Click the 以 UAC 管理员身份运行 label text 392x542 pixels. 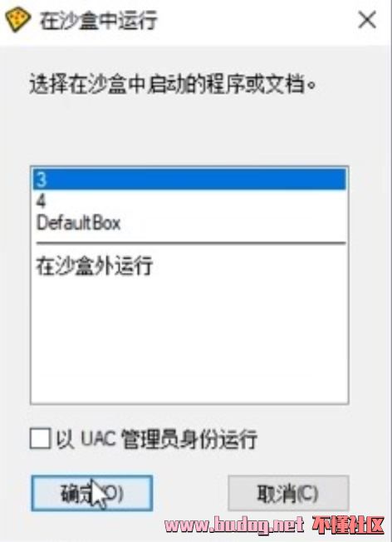156,439
